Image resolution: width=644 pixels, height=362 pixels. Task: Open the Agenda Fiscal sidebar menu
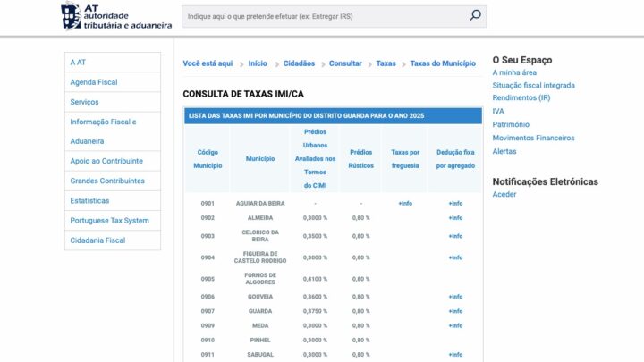click(94, 82)
